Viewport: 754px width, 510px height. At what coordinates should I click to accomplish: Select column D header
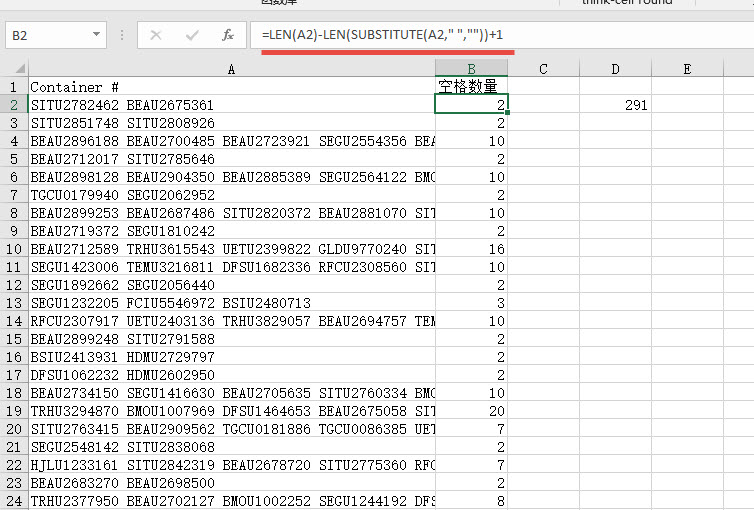point(616,69)
